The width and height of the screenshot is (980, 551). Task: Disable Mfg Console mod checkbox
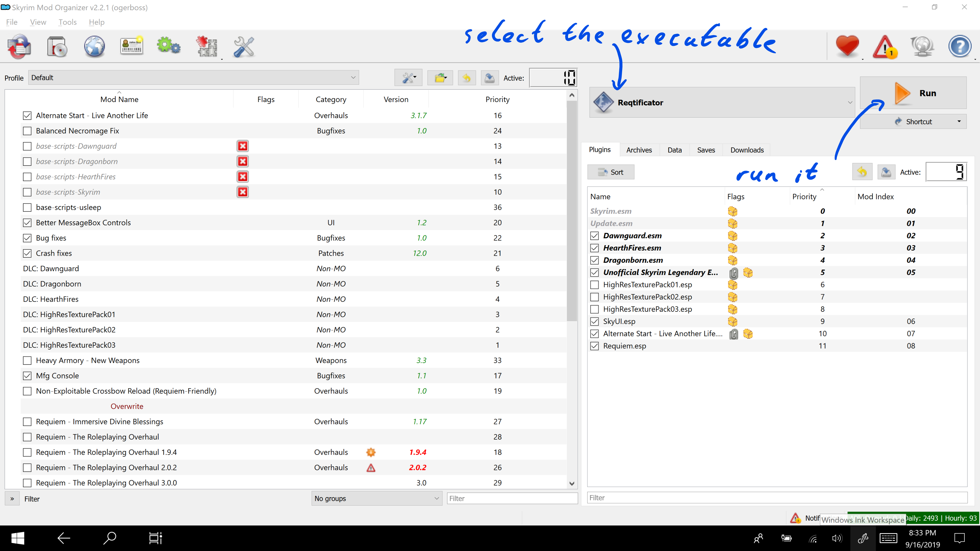(27, 376)
